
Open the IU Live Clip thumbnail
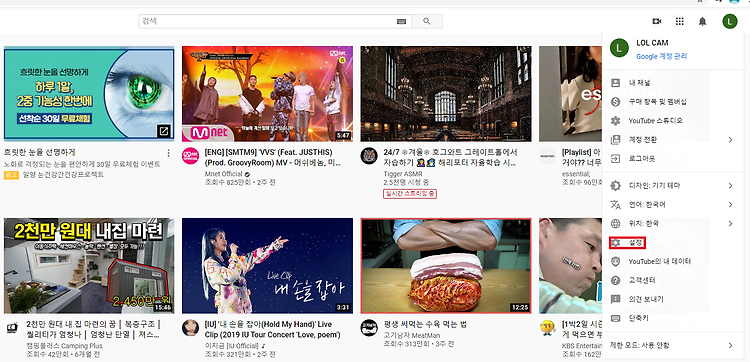click(267, 266)
